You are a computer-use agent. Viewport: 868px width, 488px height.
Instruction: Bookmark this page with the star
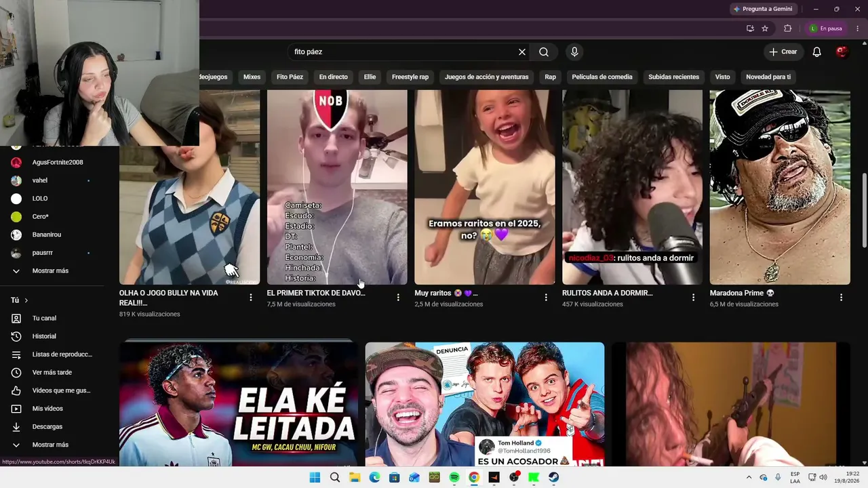tap(765, 28)
